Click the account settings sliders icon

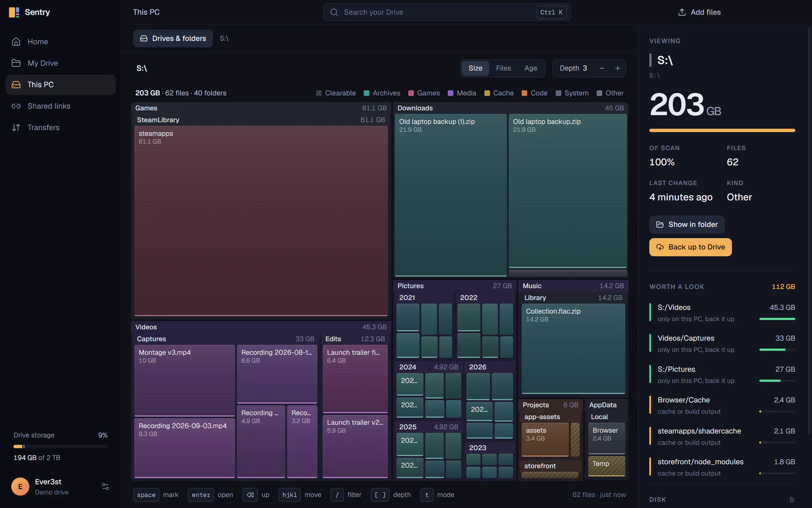click(x=105, y=486)
